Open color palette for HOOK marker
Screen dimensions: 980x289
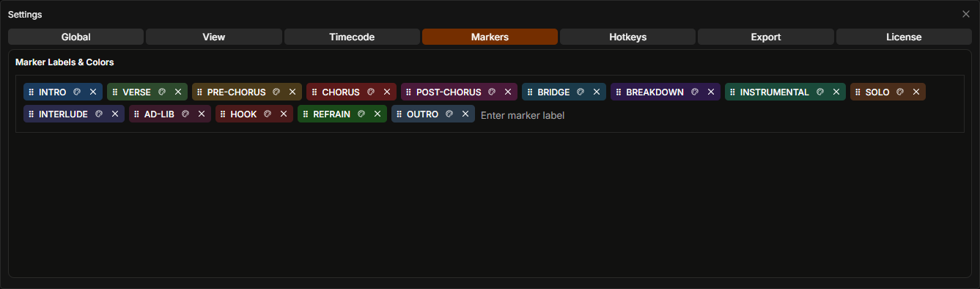coord(268,114)
